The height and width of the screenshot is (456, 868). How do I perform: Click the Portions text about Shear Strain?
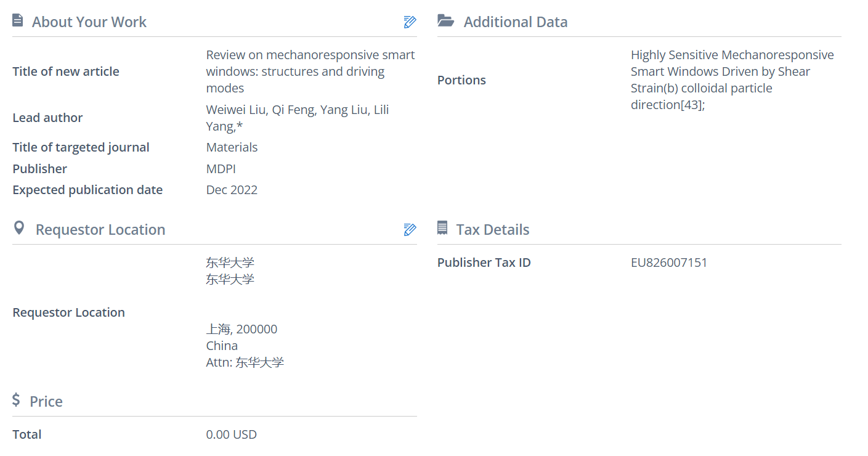click(732, 80)
